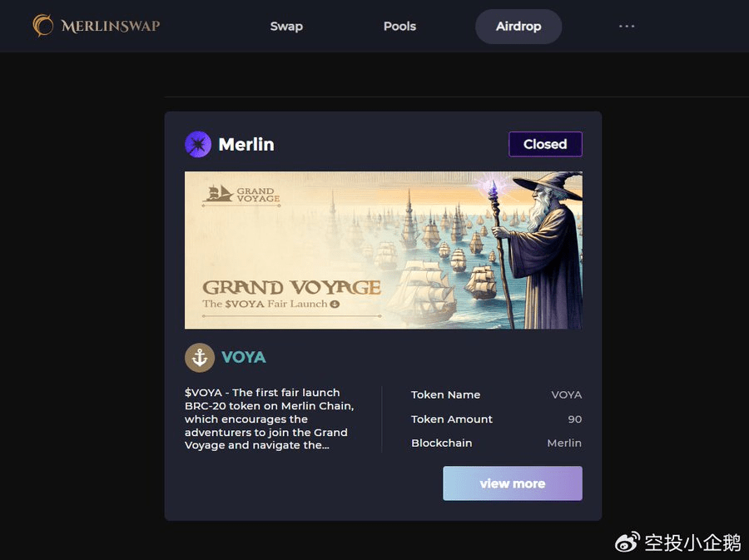Click the Closed status badge
749x560 pixels.
pos(545,144)
